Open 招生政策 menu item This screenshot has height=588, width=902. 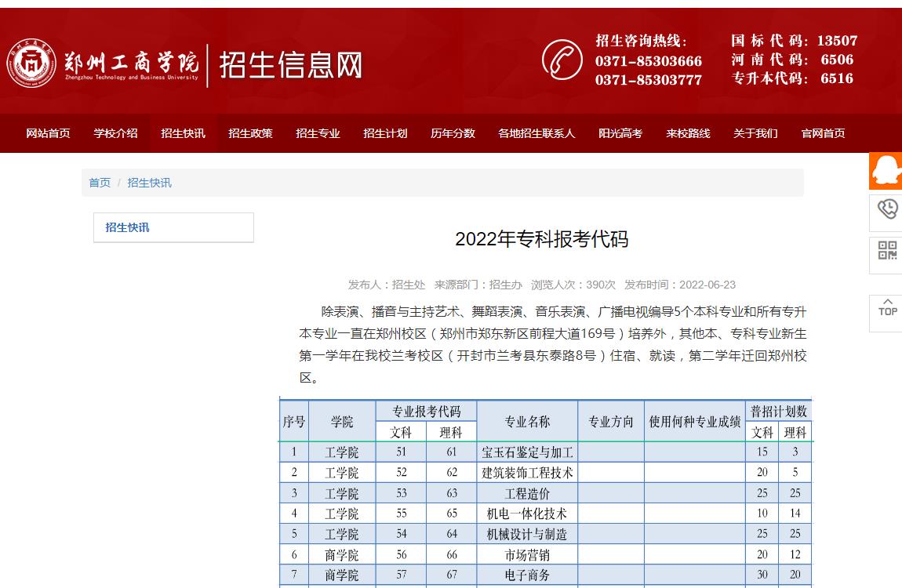(250, 133)
